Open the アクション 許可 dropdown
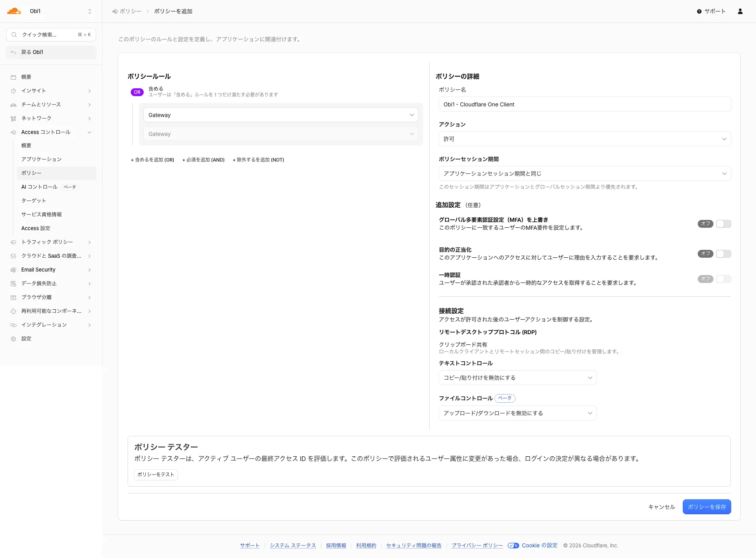The height and width of the screenshot is (558, 756). pyautogui.click(x=585, y=139)
